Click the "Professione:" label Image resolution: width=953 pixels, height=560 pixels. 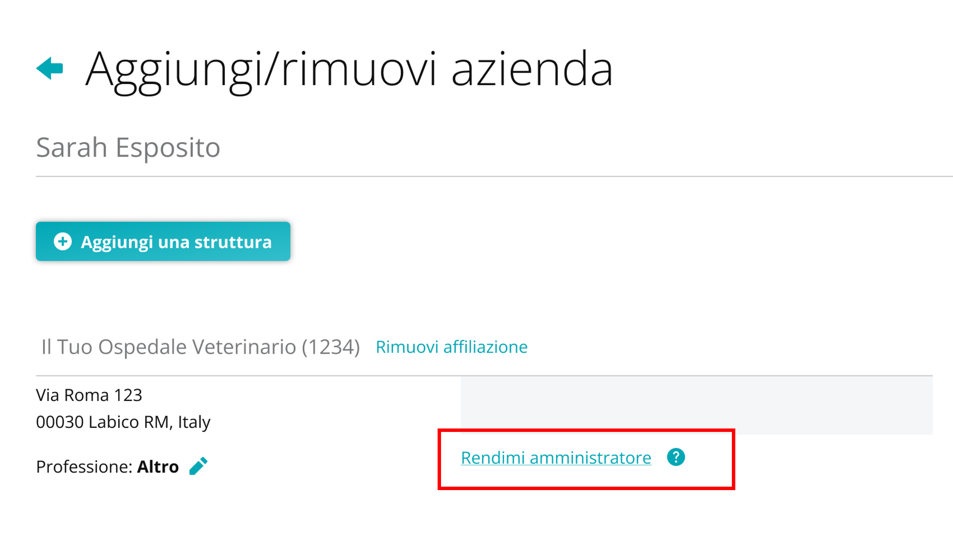pos(84,467)
